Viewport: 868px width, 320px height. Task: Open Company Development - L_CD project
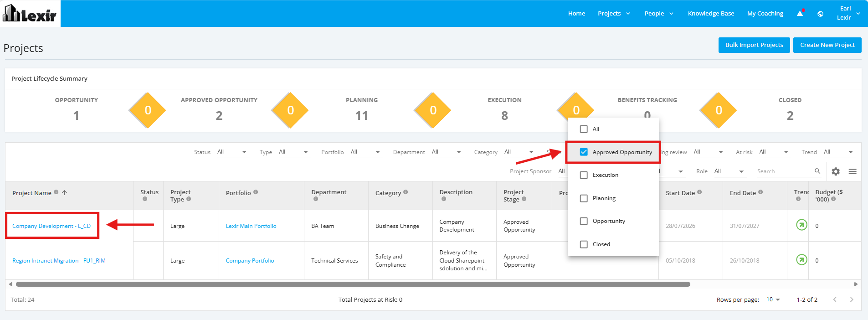[x=51, y=226]
